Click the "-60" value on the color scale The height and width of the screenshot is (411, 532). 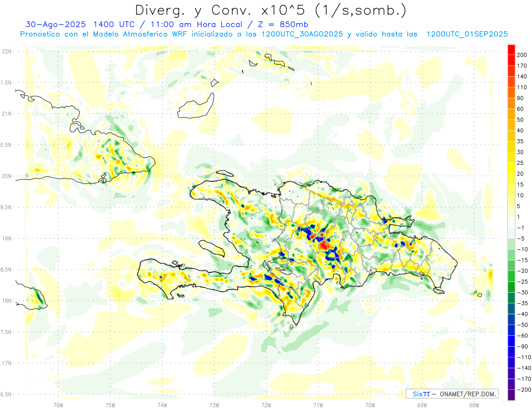click(x=522, y=336)
